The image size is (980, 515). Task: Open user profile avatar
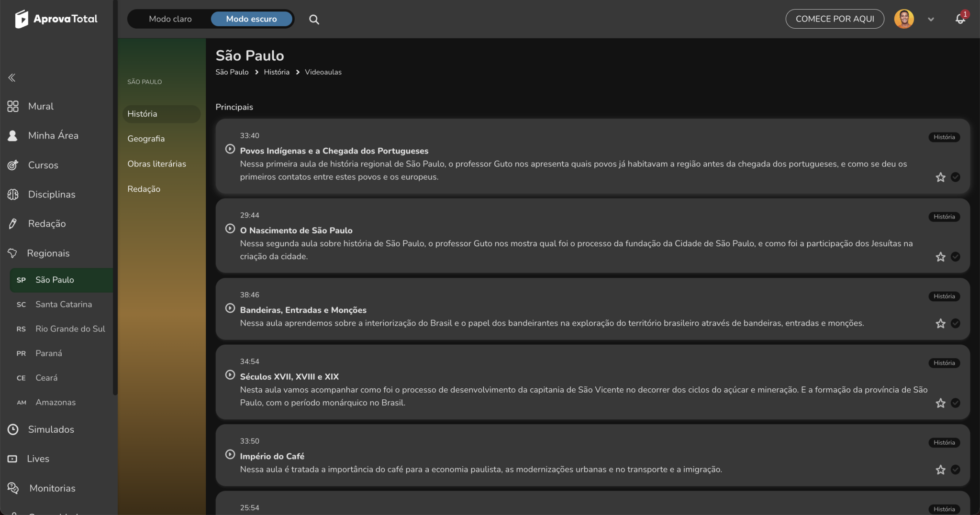tap(904, 19)
